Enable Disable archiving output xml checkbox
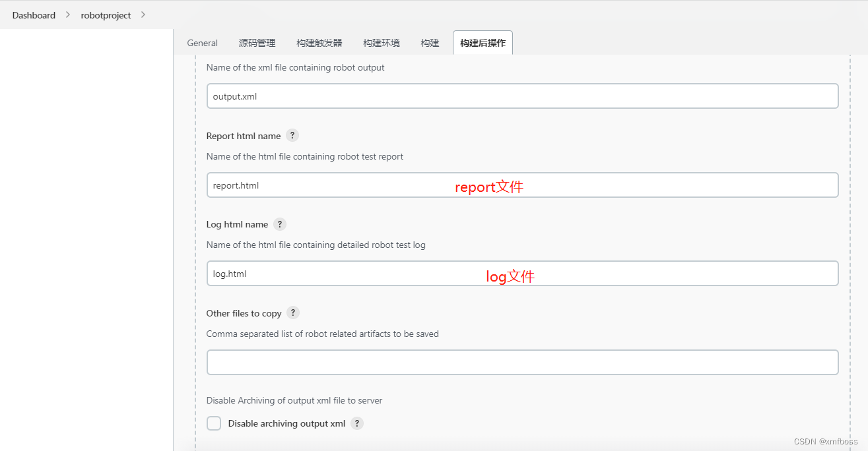The height and width of the screenshot is (451, 868). pyautogui.click(x=214, y=423)
